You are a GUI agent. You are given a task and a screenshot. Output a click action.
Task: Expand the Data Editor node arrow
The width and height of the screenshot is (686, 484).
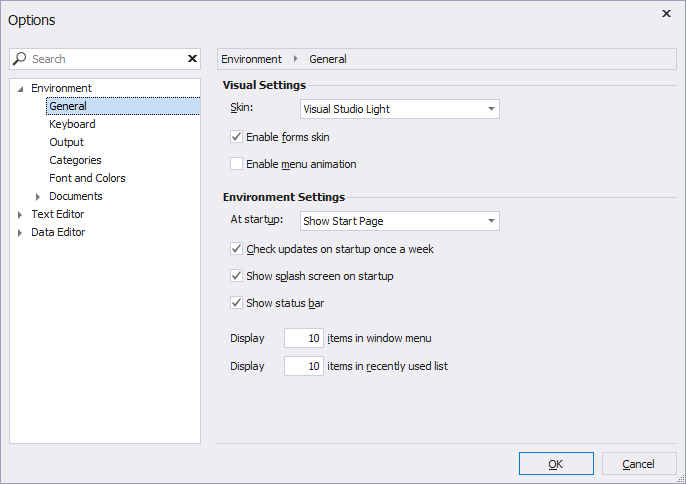click(x=20, y=232)
